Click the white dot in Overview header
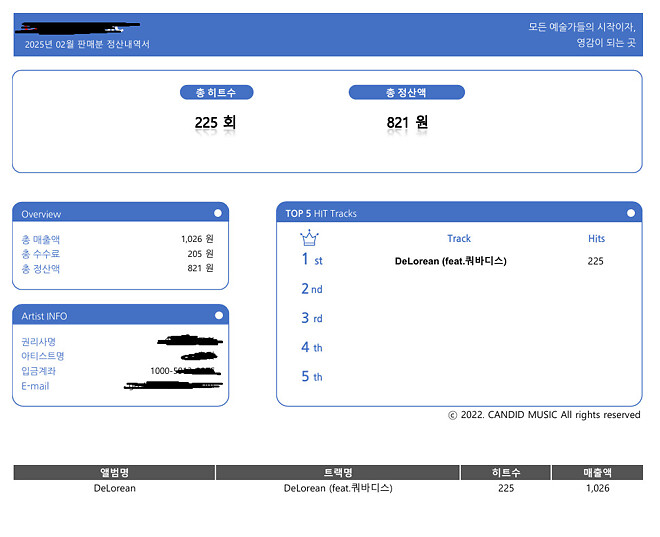 point(218,213)
